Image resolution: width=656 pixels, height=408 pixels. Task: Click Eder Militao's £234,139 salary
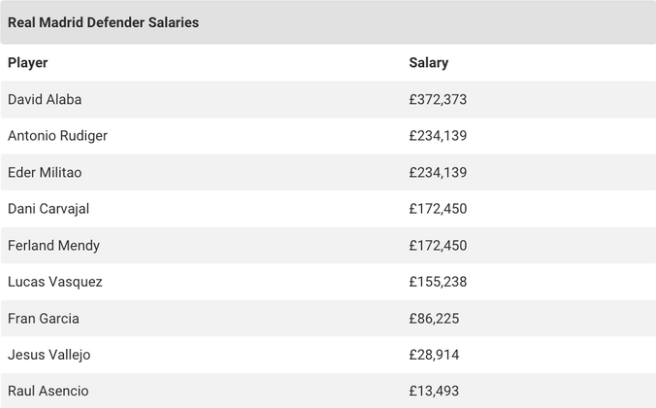(438, 172)
